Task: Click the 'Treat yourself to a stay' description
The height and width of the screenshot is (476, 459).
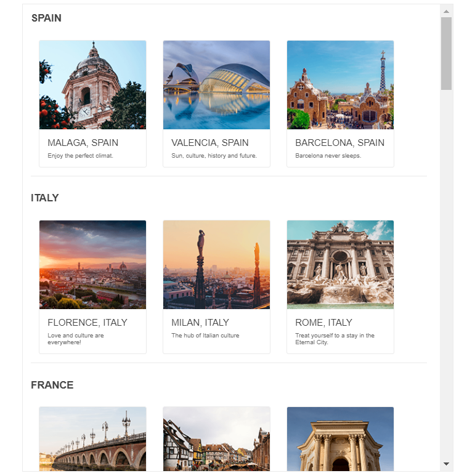Action: tap(335, 339)
